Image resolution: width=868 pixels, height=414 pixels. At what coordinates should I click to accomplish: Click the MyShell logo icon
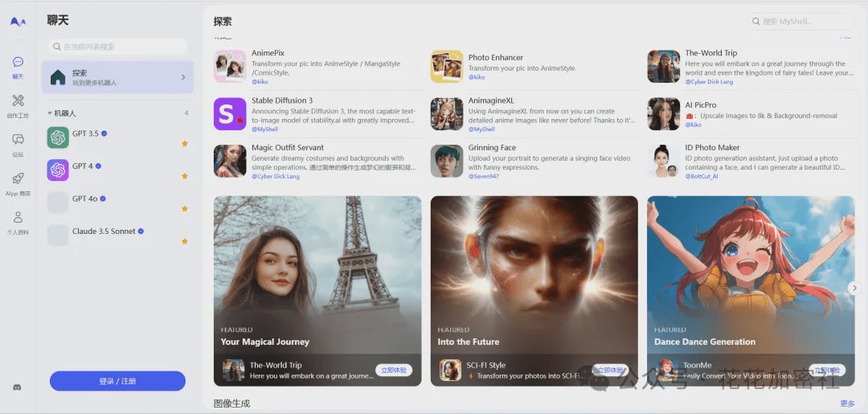[x=18, y=23]
